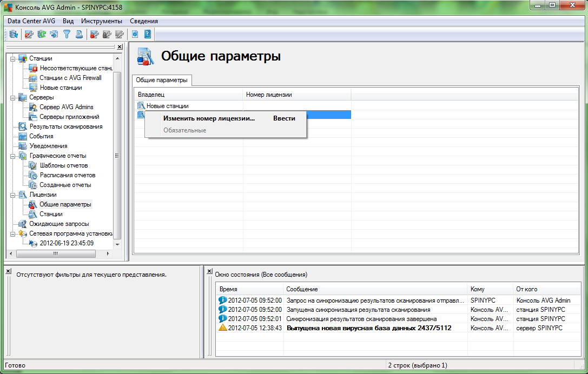Open station settings toolbar icon with red badge

coord(29,34)
